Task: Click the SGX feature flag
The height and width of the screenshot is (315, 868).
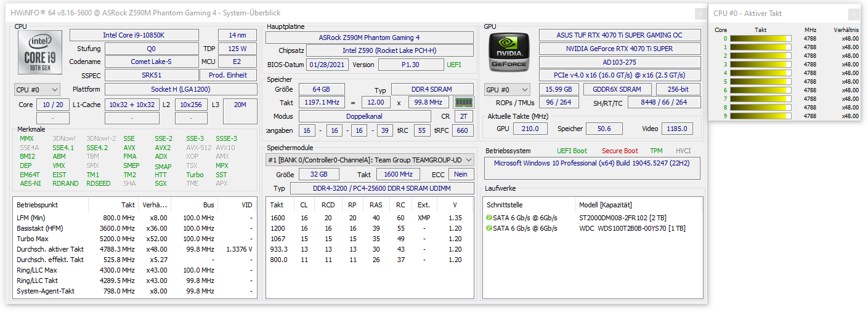Action: (160, 183)
